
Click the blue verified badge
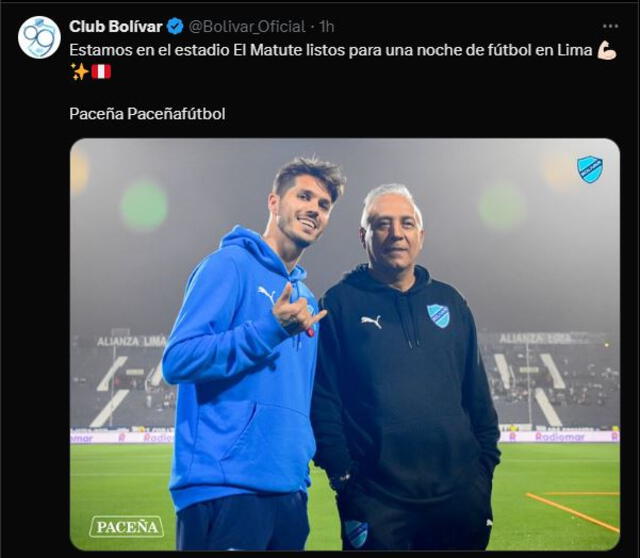(173, 27)
